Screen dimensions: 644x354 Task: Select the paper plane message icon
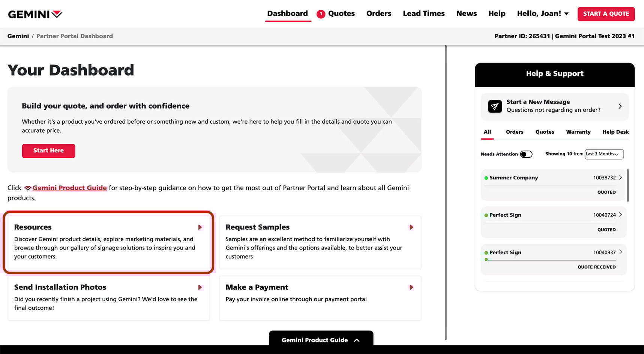(x=495, y=106)
